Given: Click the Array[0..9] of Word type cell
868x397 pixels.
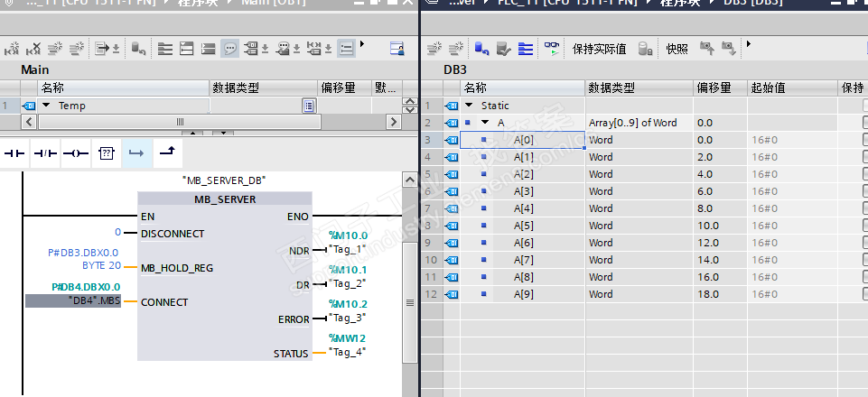Looking at the screenshot, I should tap(639, 123).
